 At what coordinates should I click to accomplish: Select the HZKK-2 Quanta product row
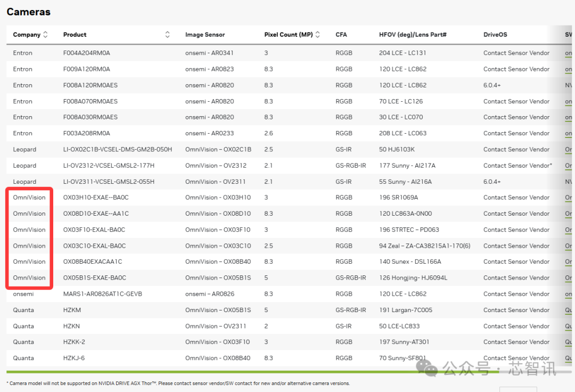[x=74, y=342]
